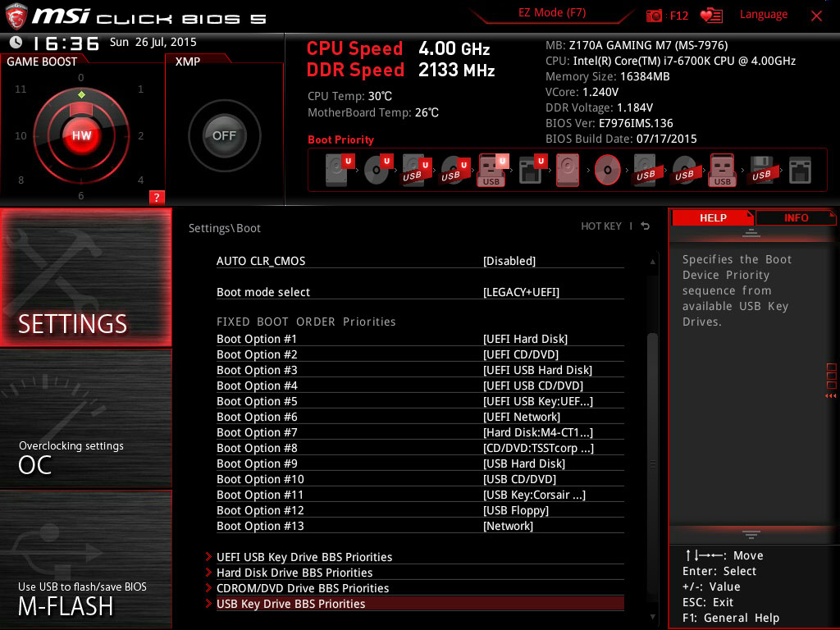Click the help panel bottom handle

point(751,534)
